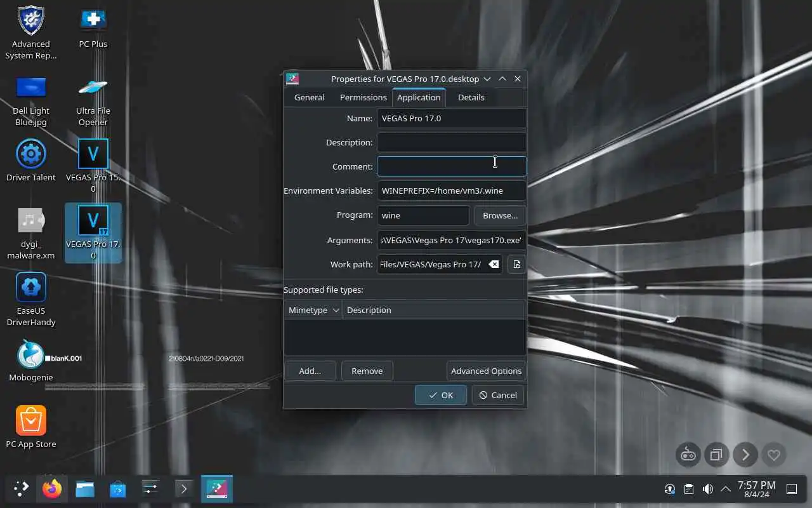Open Driver Talent desktop icon
Image resolution: width=812 pixels, height=508 pixels.
30,160
